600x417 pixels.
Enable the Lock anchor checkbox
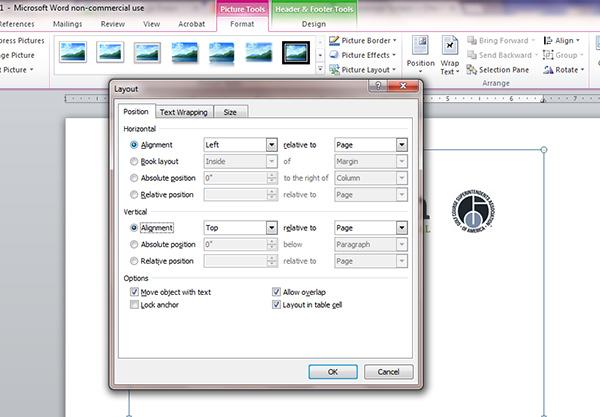click(x=135, y=304)
